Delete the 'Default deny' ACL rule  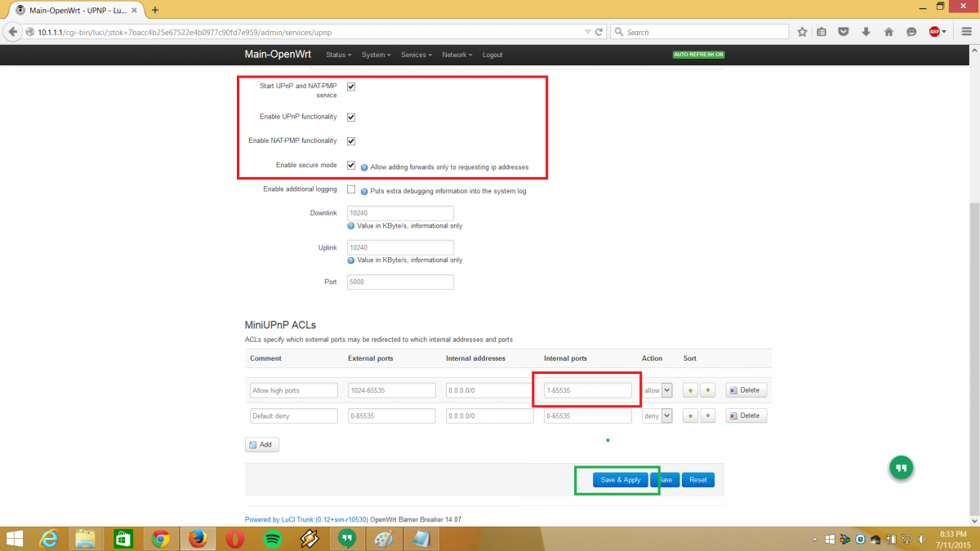pyautogui.click(x=746, y=415)
